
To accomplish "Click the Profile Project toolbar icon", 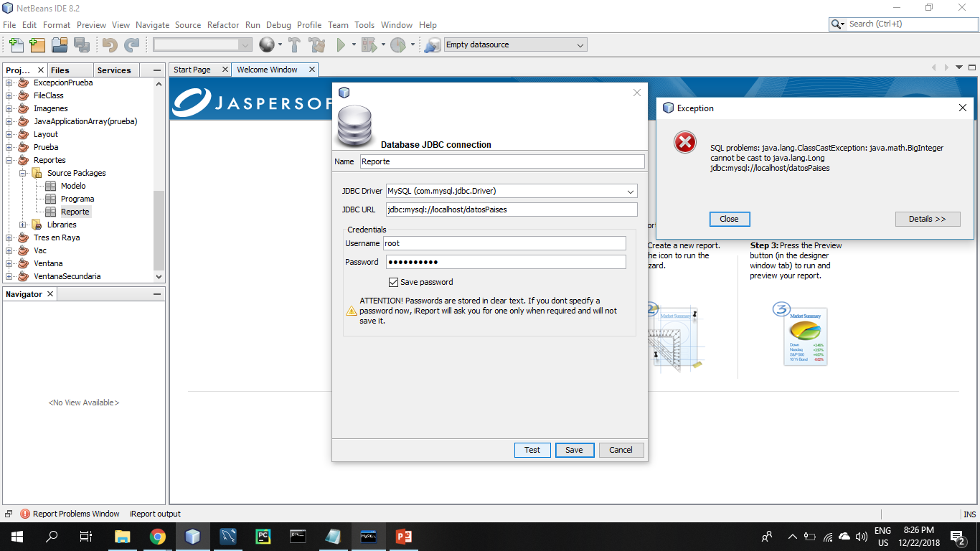I will (398, 45).
